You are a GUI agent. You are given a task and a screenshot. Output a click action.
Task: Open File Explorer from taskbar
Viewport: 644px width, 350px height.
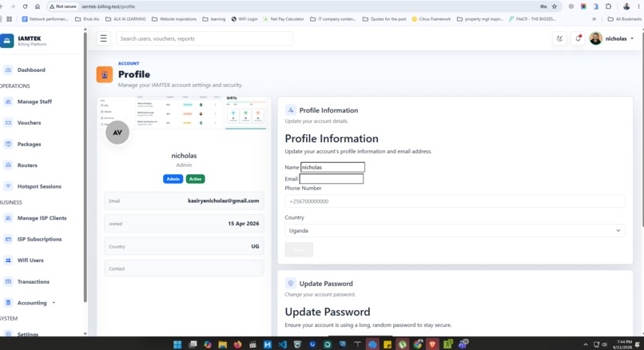[223, 344]
